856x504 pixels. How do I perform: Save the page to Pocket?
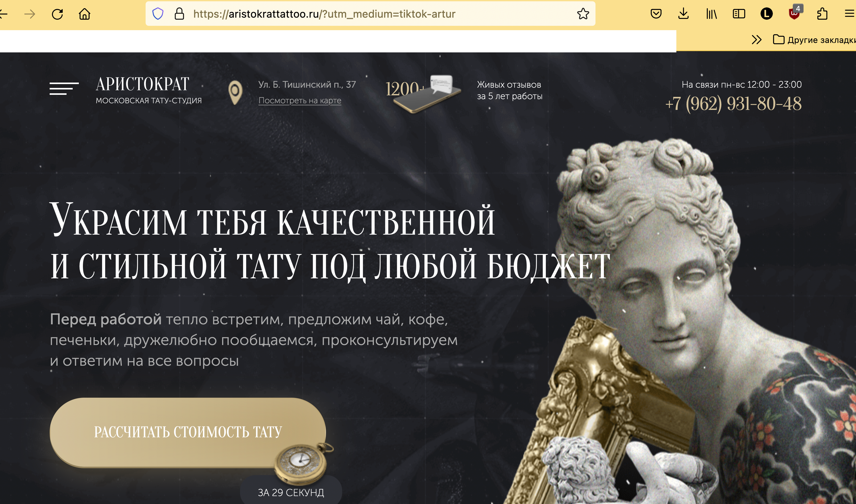[x=656, y=14]
